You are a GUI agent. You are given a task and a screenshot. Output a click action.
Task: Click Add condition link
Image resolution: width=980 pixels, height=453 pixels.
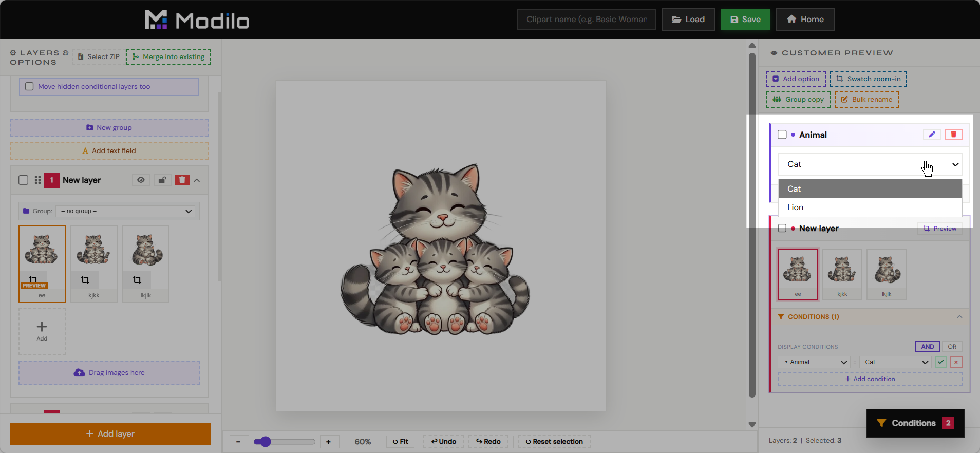tap(870, 379)
